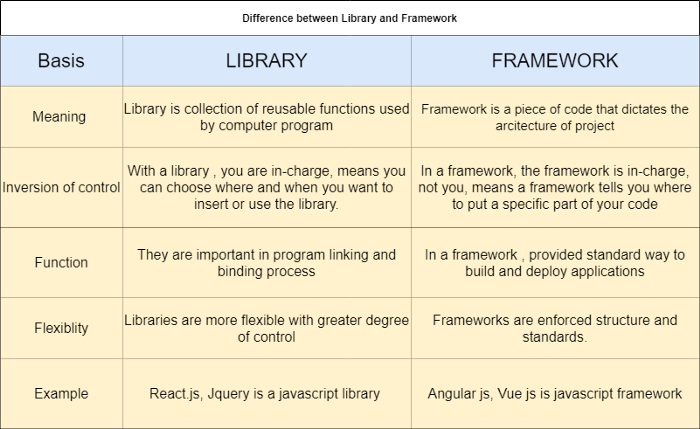Click the 'Frameworks are enforced structure' cell
Screen dimensions: 700x429
coord(554,328)
